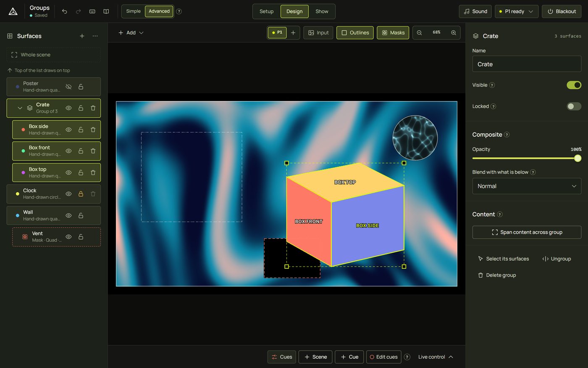Screen dimensions: 588x368
Task: Enable the Locked switch for Crate
Action: pyautogui.click(x=574, y=106)
